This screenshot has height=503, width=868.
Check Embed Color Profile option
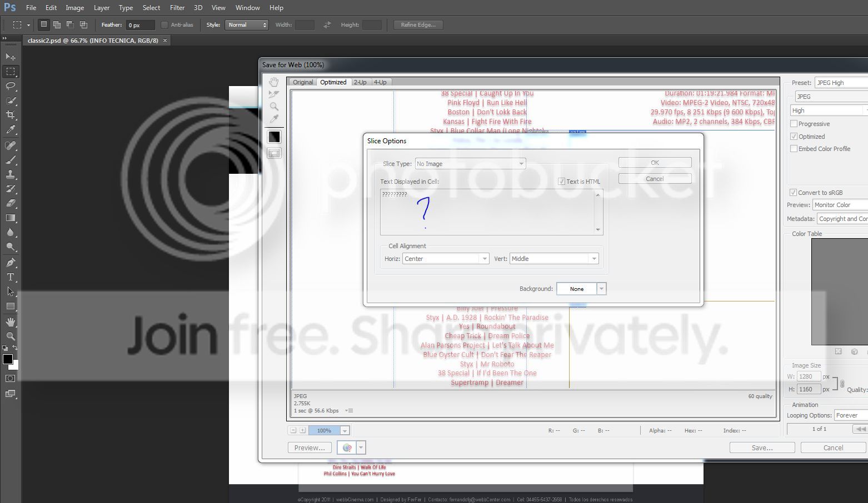tap(794, 149)
